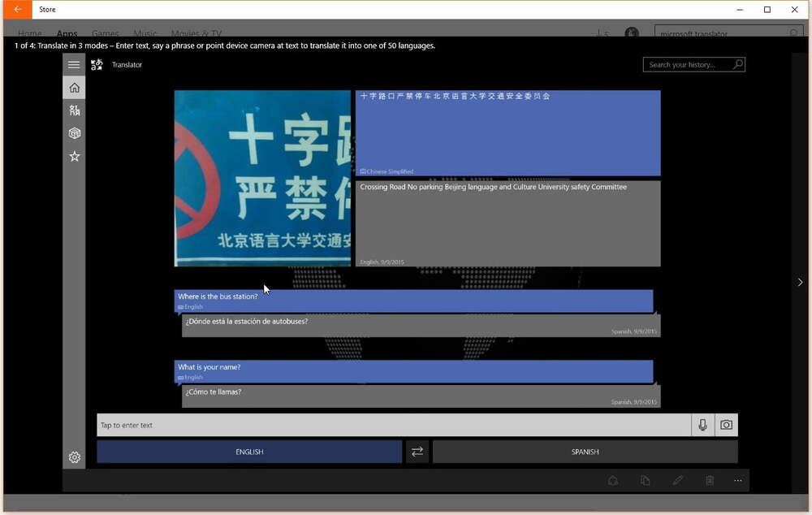812x515 pixels.
Task: Choose ENGLISH as the source language
Action: (249, 452)
